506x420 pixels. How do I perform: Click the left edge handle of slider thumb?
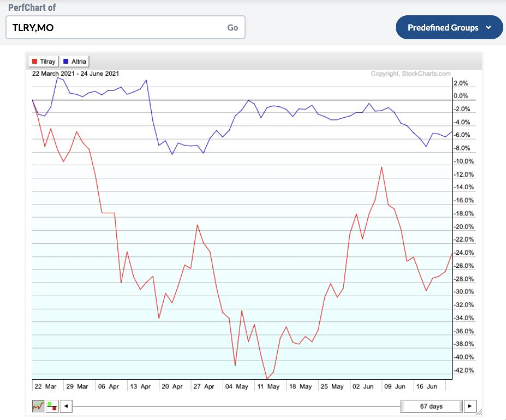[x=402, y=406]
